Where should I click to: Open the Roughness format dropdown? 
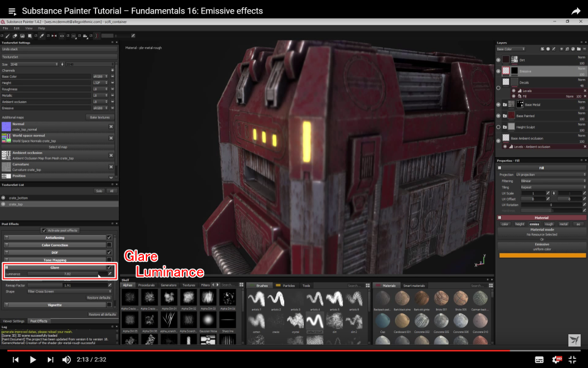(x=100, y=90)
